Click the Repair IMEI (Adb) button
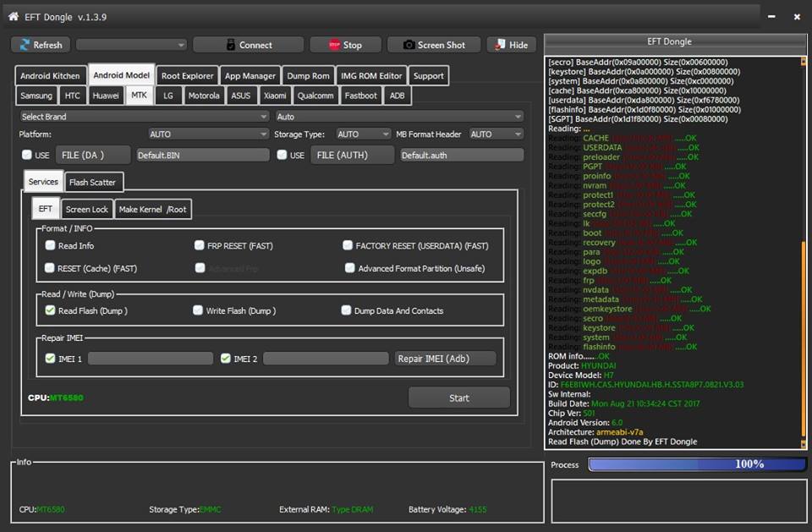The image size is (812, 532). pos(446,359)
